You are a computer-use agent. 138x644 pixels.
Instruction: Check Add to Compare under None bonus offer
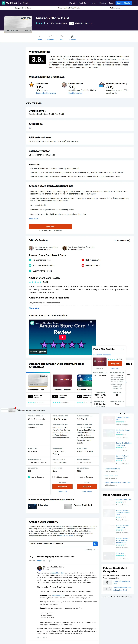pos(54,477)
